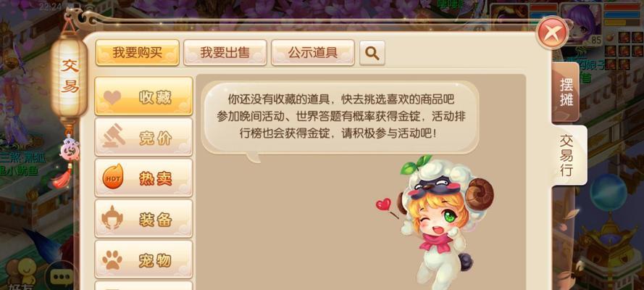Screen dimensions: 644x290
Task: Click the gavel icon on 竞价
Action: click(x=113, y=136)
